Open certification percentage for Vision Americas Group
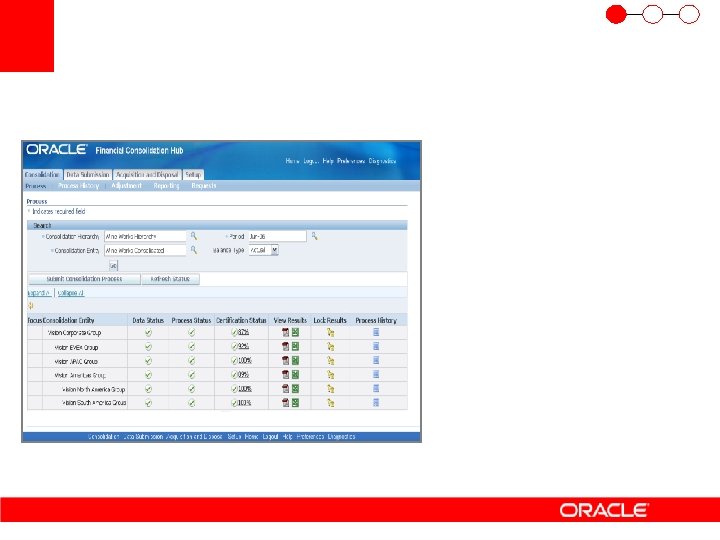This screenshot has height=540, width=720. [243, 375]
